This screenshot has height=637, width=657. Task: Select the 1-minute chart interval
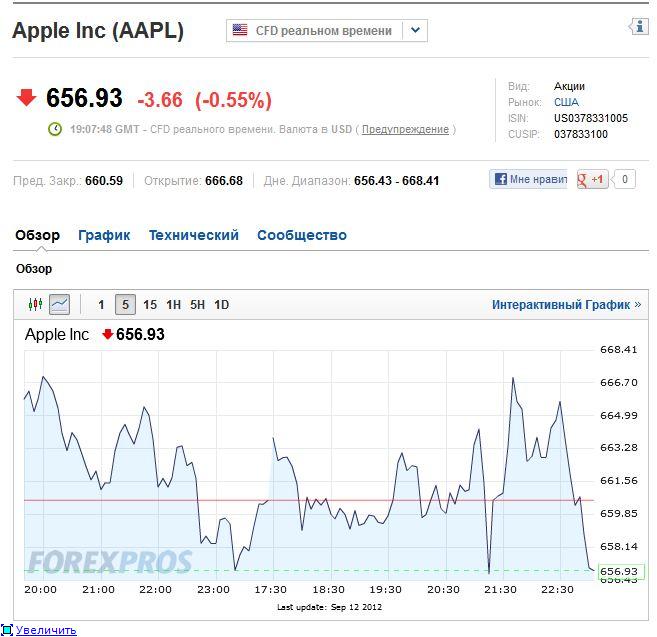click(x=101, y=305)
